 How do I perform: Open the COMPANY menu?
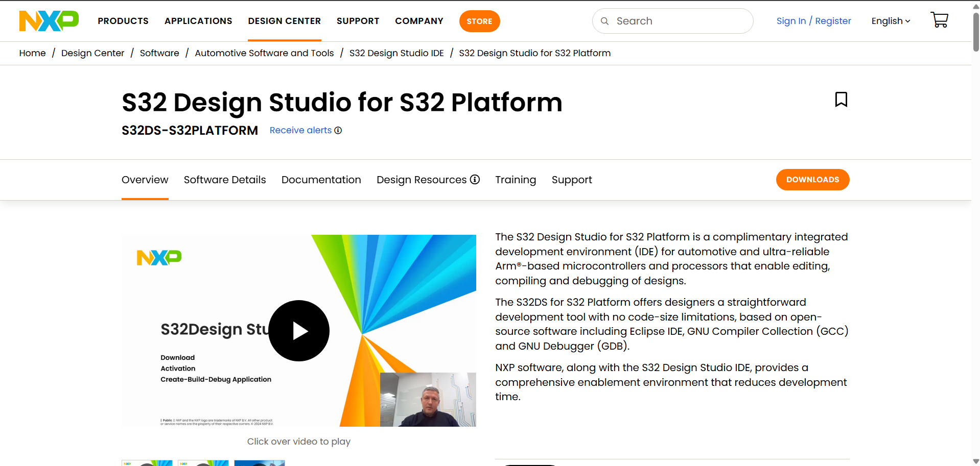(419, 21)
